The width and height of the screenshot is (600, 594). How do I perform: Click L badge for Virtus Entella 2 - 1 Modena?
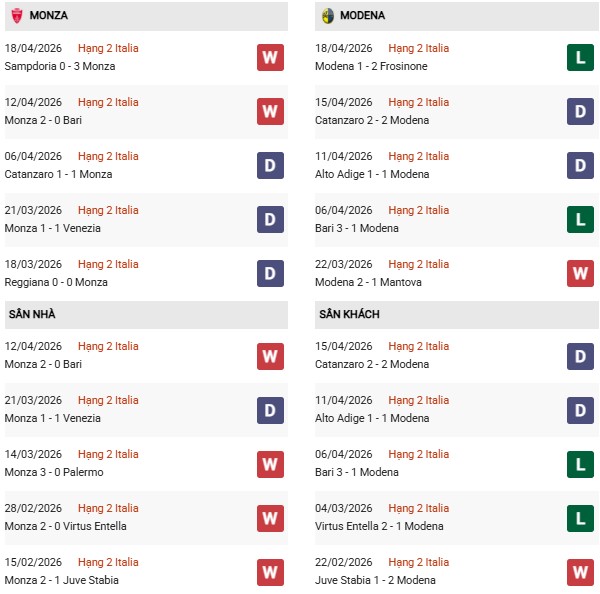(x=580, y=517)
